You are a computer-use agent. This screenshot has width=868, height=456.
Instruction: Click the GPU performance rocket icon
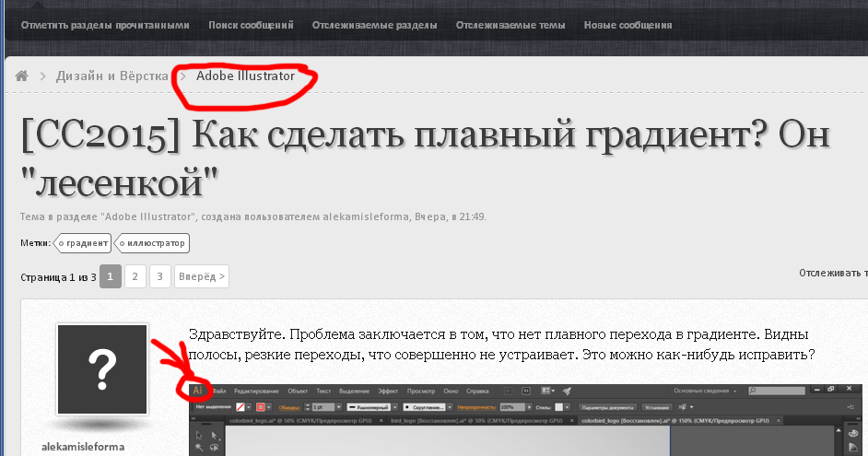[x=567, y=392]
